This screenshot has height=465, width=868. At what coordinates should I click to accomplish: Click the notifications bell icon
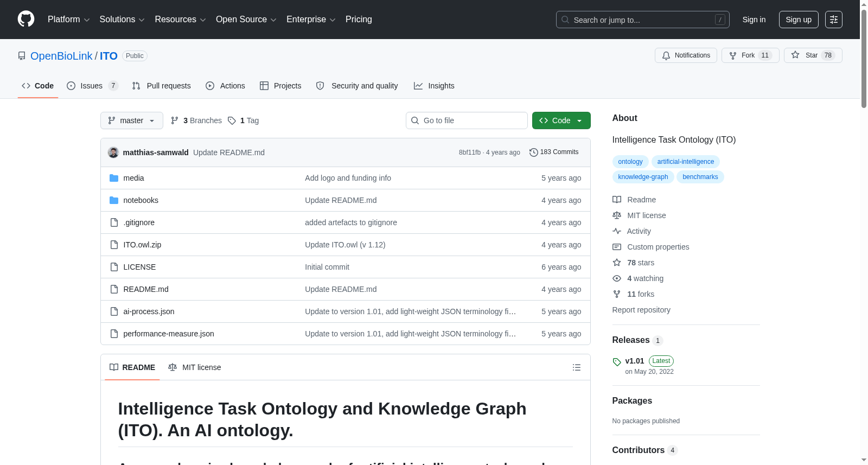coord(666,55)
